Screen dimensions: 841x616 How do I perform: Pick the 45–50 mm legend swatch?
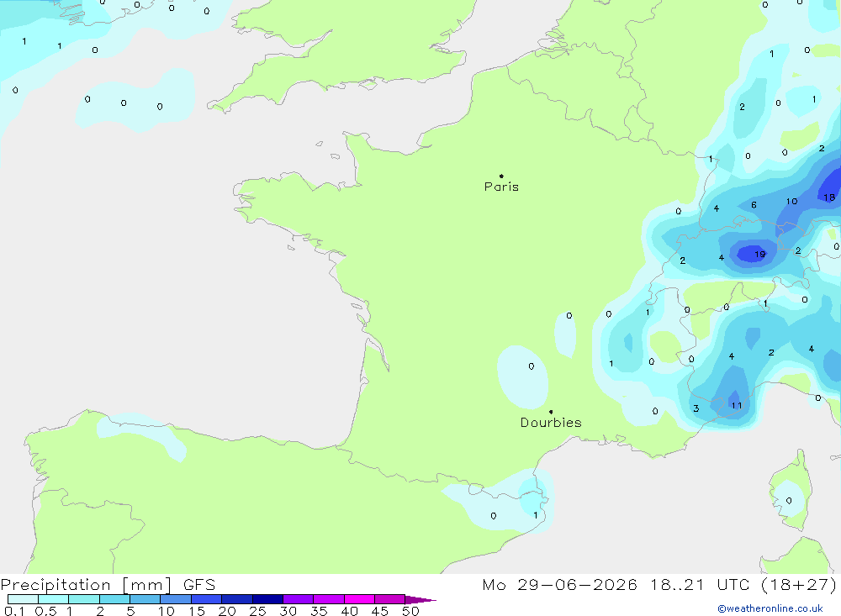pyautogui.click(x=390, y=599)
